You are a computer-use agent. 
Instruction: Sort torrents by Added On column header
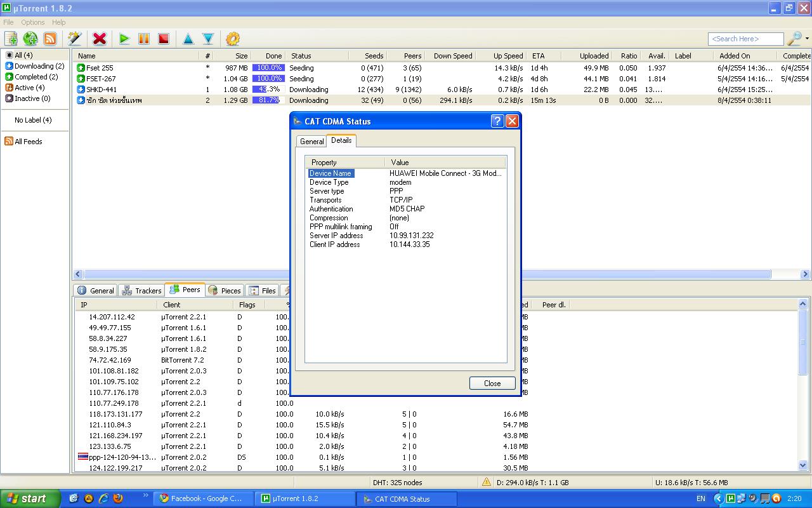pyautogui.click(x=745, y=56)
